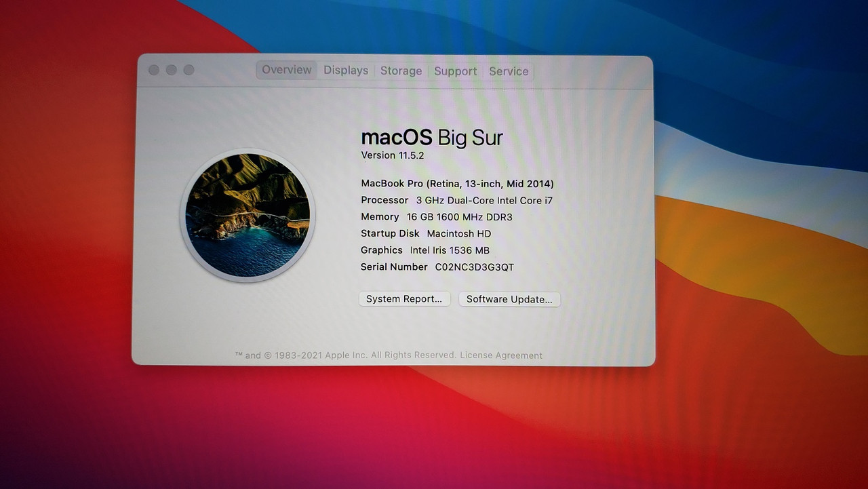
Task: Click the Big Sur round wallpaper image
Action: coord(248,214)
